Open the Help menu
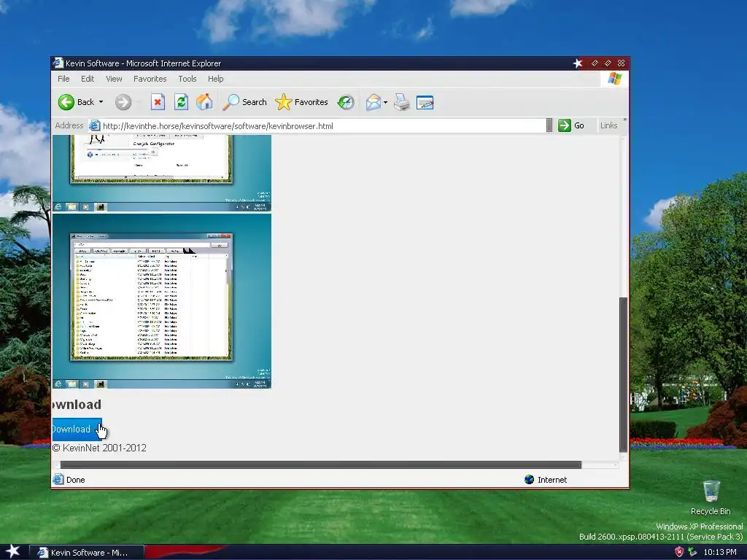Screen dimensions: 747x560 [215, 79]
